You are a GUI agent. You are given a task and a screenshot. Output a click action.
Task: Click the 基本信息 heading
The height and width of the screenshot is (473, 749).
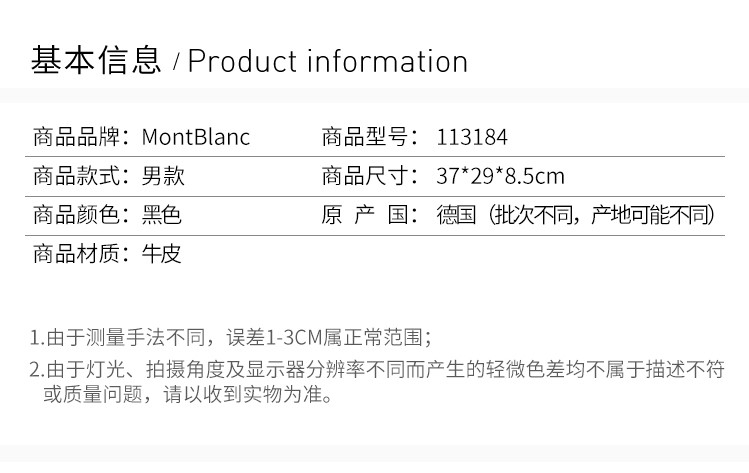pyautogui.click(x=96, y=61)
